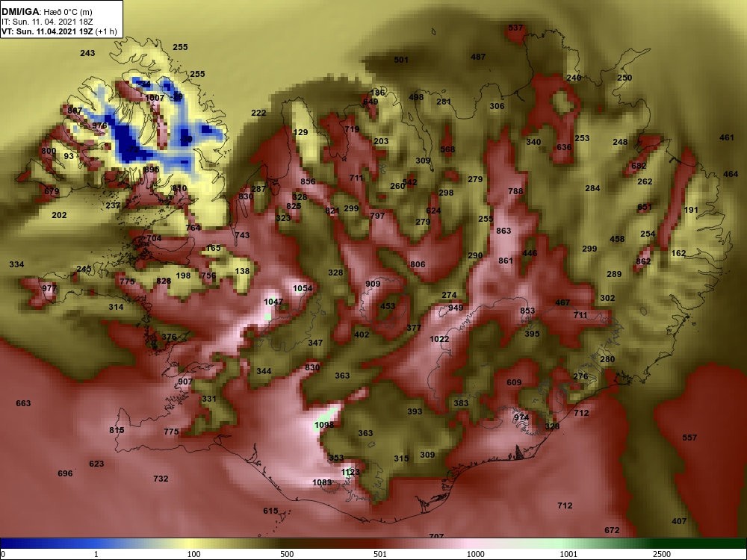Click the map value '977'
Image resolution: width=747 pixels, height=560 pixels.
(49, 288)
